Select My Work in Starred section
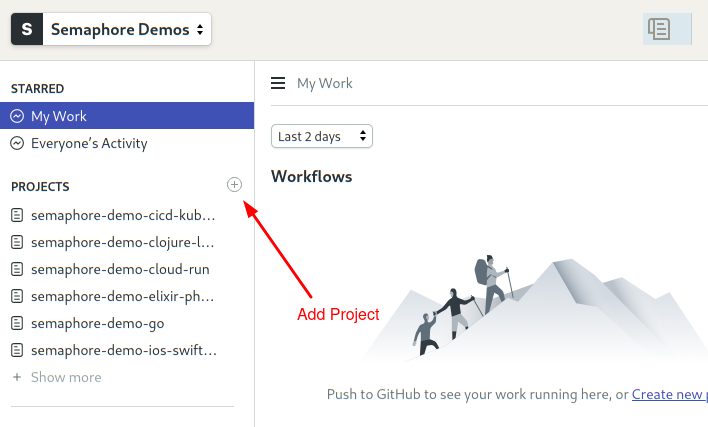 coord(59,116)
